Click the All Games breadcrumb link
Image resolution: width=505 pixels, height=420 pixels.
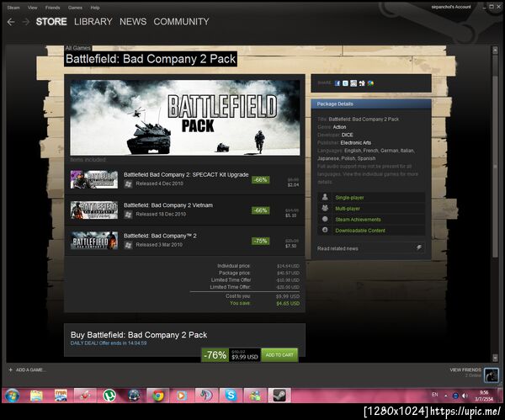(78, 48)
